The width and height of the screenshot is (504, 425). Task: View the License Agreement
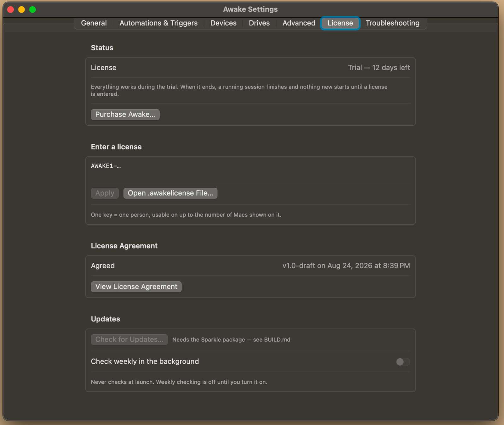click(136, 286)
